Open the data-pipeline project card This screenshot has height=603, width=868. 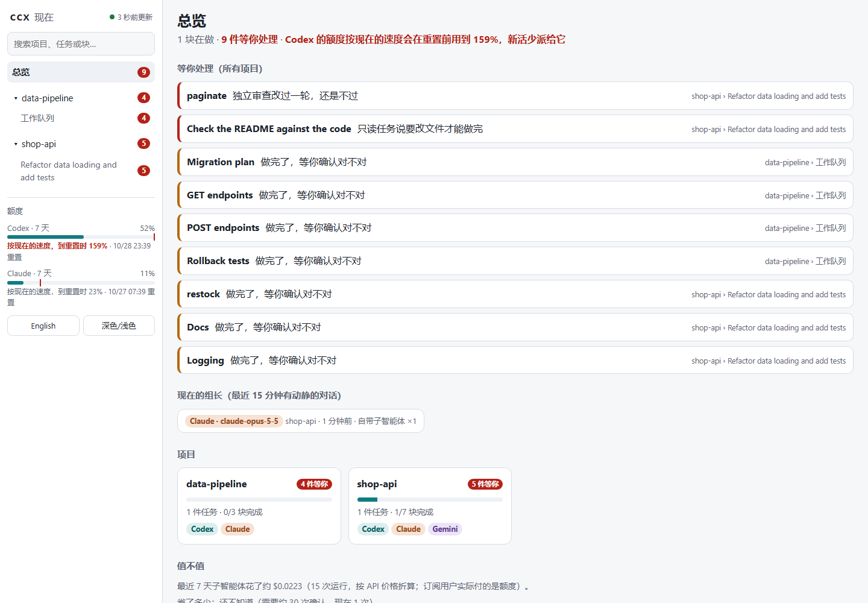click(259, 506)
